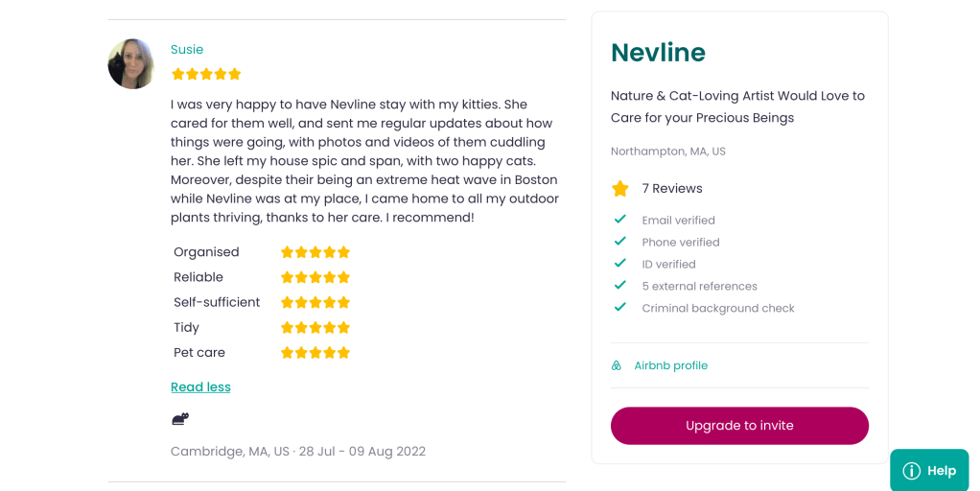This screenshot has height=491, width=980.
Task: Open the Help widget
Action: click(930, 470)
